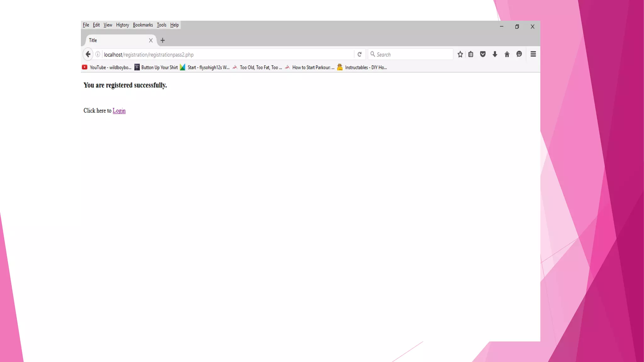Viewport: 644px width, 362px height.
Task: Save page to Pocket
Action: tap(483, 54)
